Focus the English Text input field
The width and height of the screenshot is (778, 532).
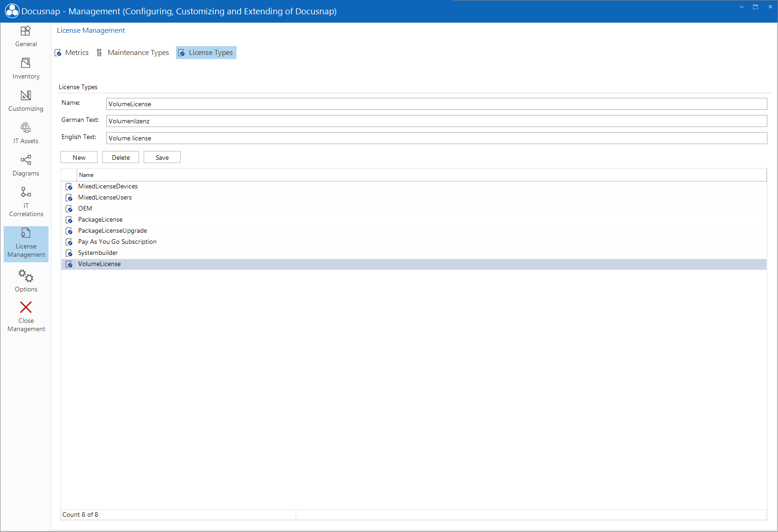click(437, 138)
